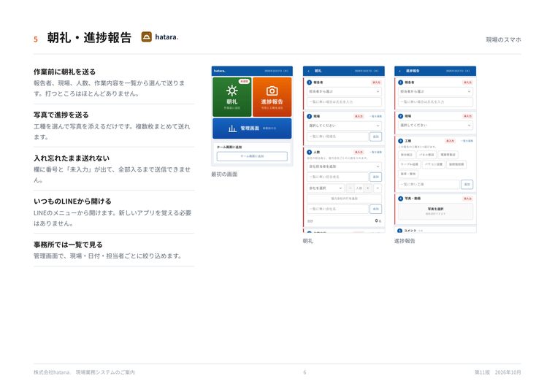Select the ケーブル work-type chip
This screenshot has width=555, height=392.
(x=410, y=164)
